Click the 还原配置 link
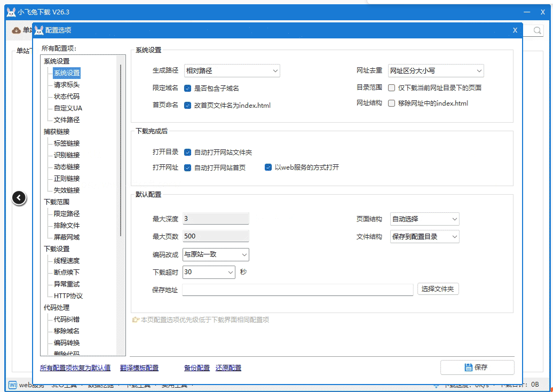553x392 pixels. (228, 367)
